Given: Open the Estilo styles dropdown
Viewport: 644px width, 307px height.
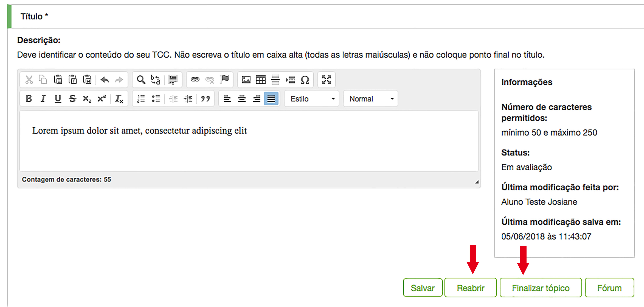Looking at the screenshot, I should coord(312,99).
